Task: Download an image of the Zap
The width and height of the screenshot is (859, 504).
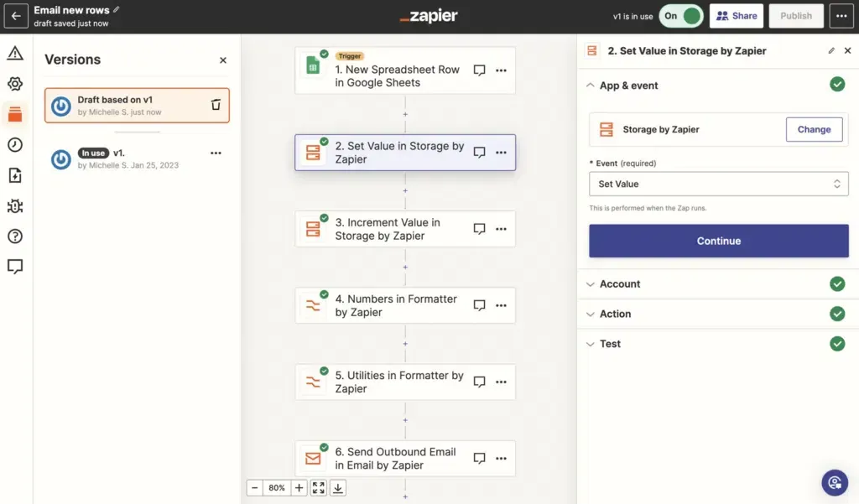Action: (338, 487)
